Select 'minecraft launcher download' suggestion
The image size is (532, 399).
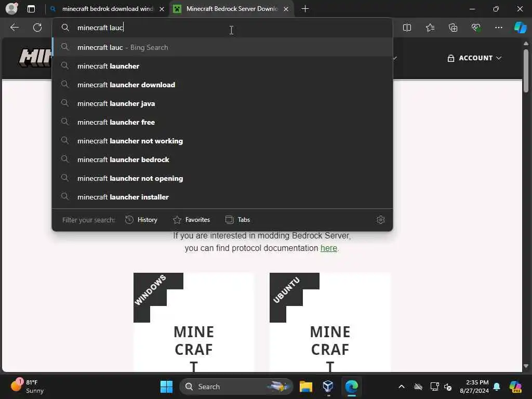click(222, 85)
